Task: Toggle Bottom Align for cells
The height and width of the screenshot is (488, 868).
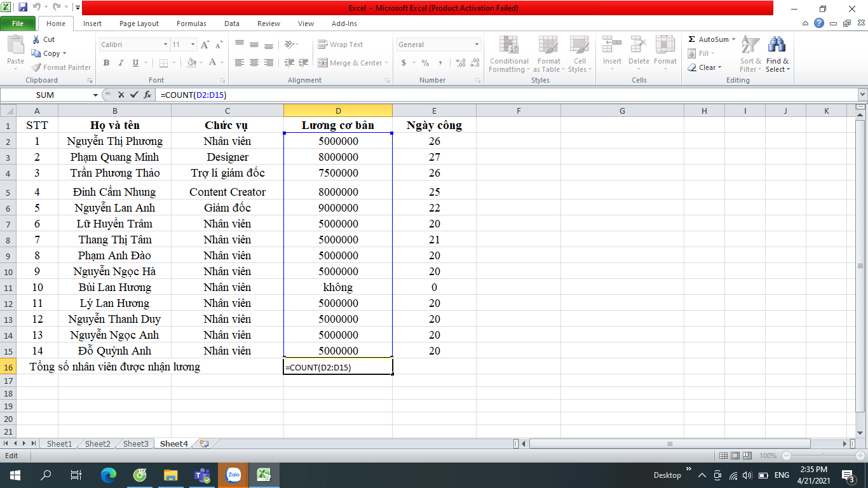Action: [269, 44]
